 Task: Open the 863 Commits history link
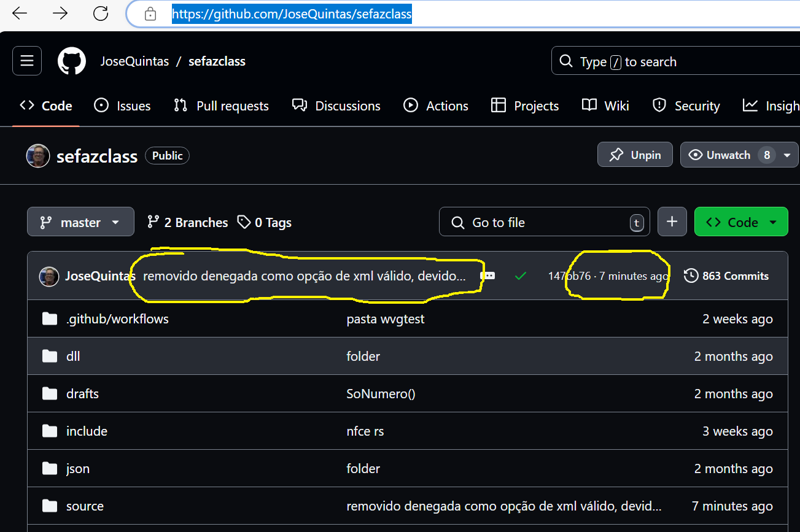pyautogui.click(x=726, y=276)
